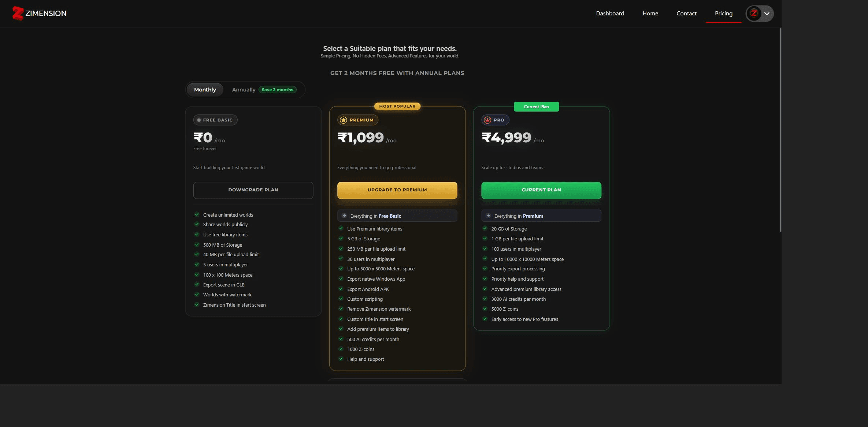
Task: Click '3000 AI credits per month' text
Action: 518,299
